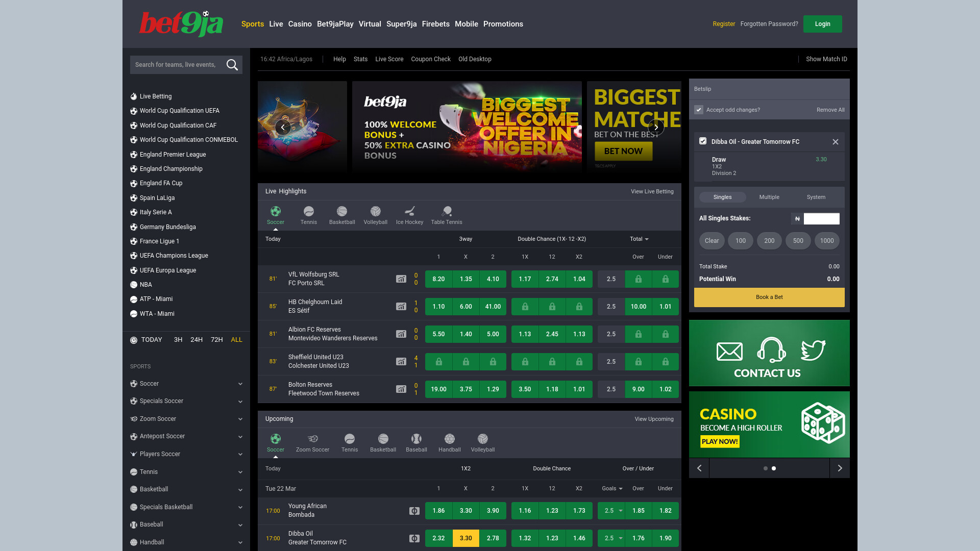Image resolution: width=980 pixels, height=551 pixels.
Task: Select Volleyball icon in Live Highlights
Action: tap(376, 211)
